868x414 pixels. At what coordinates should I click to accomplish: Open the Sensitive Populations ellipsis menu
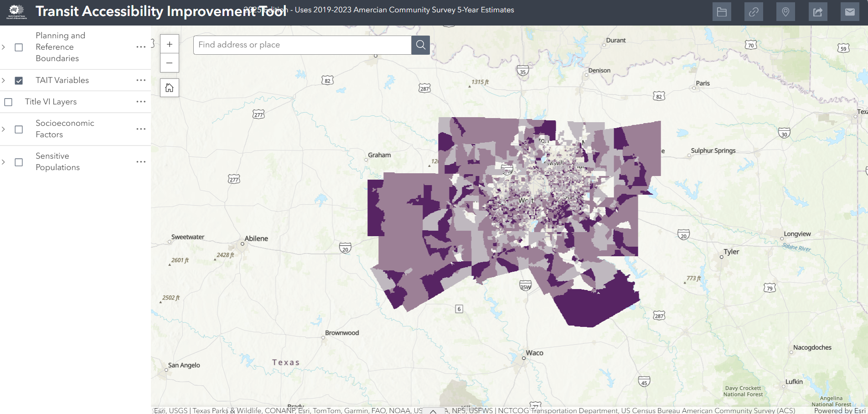tap(141, 161)
